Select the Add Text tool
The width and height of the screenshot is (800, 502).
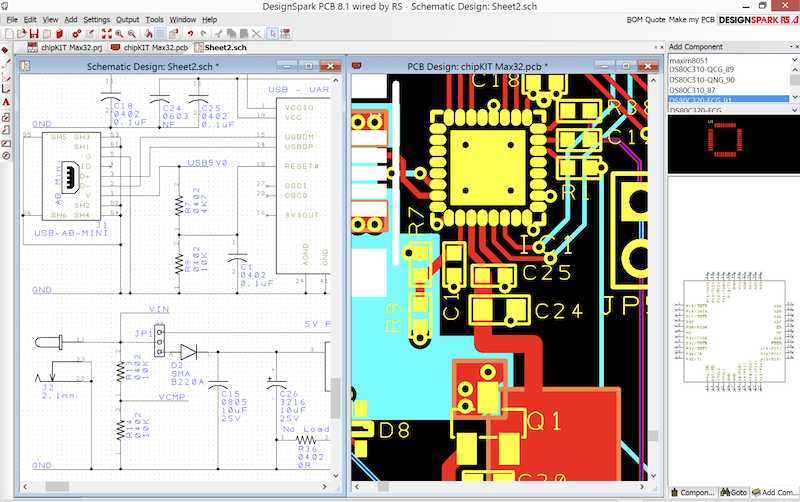pyautogui.click(x=6, y=102)
